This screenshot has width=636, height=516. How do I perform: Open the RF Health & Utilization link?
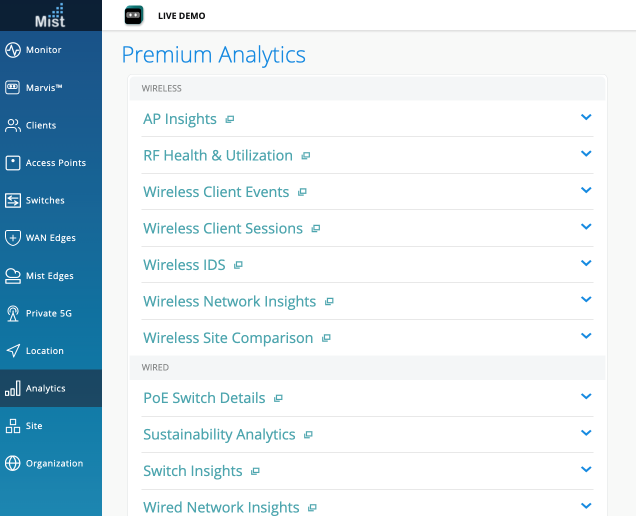218,155
